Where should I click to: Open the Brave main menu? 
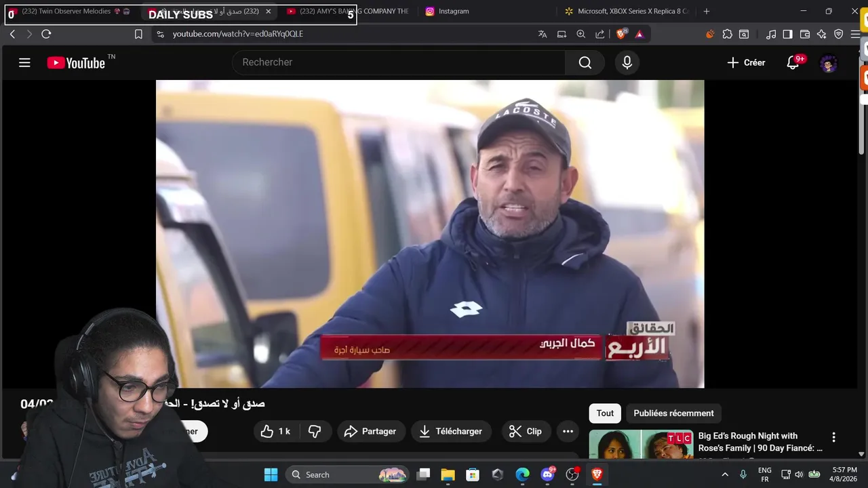tap(855, 34)
